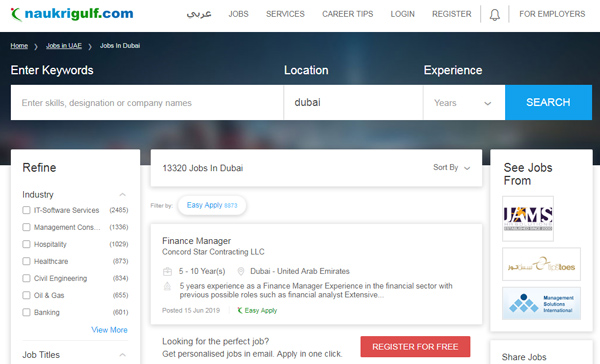Click the location field containing dubai
The image size is (600, 364).
pos(354,103)
